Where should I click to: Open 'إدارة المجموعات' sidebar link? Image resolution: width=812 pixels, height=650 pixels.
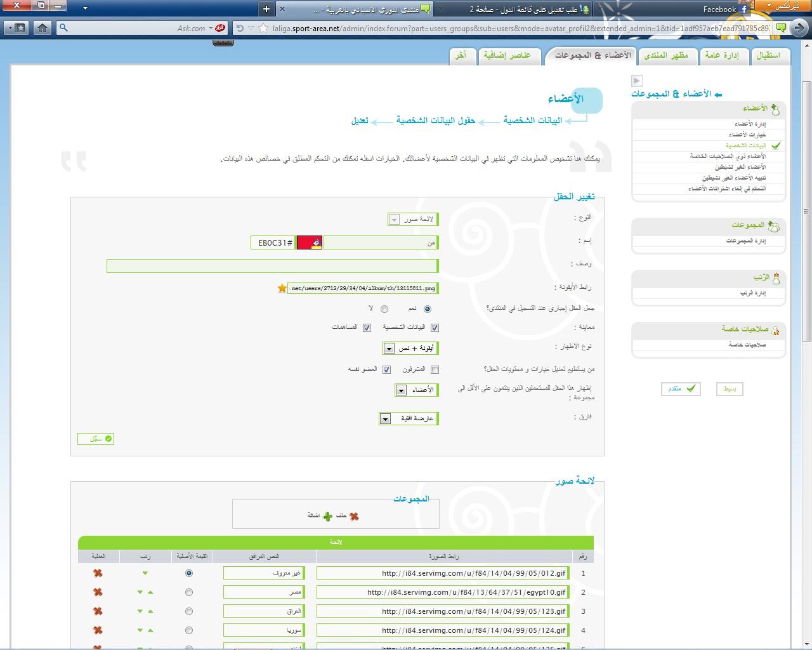pyautogui.click(x=745, y=241)
